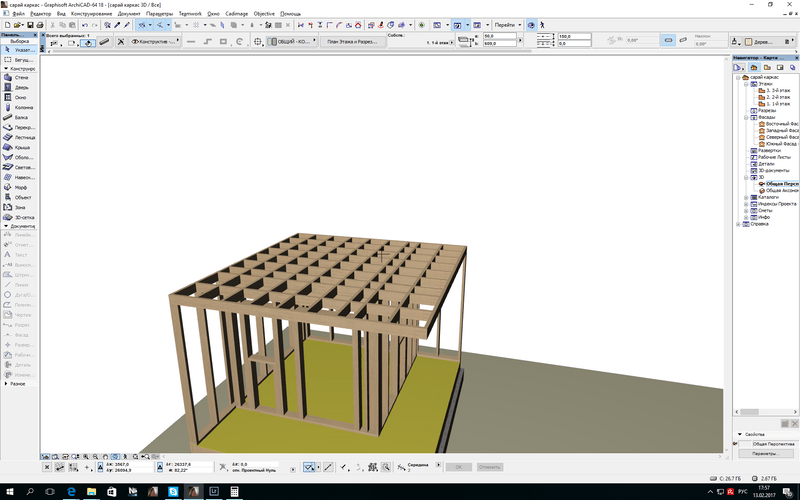The image size is (800, 500).
Task: Select the Указатель (Arrow) tool
Action: pos(18,48)
